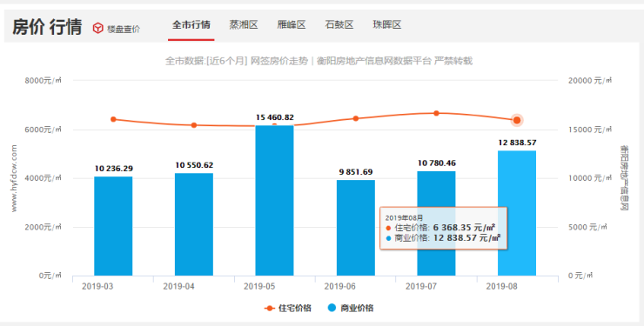
Task: Click tooltip line 商业价格: 12 838.57
Action: click(443, 238)
